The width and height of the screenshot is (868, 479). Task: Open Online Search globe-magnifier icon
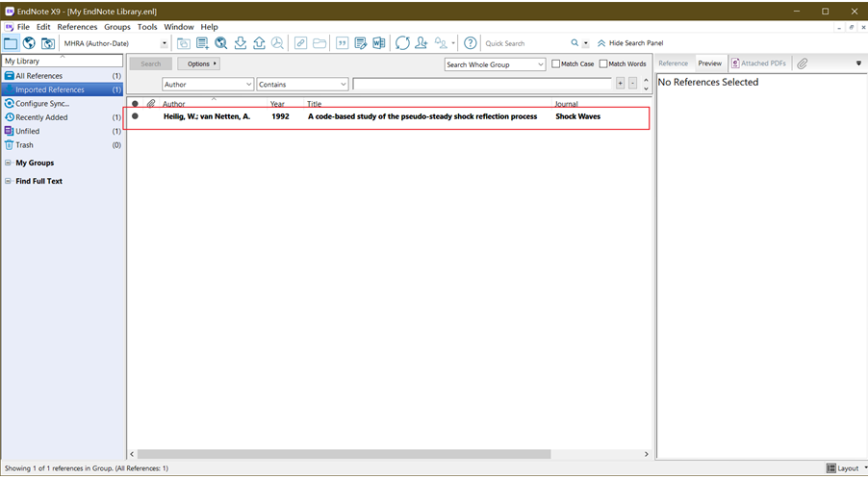(221, 43)
